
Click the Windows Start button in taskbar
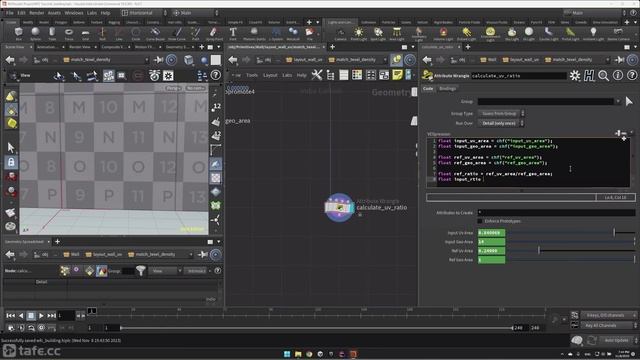click(287, 354)
